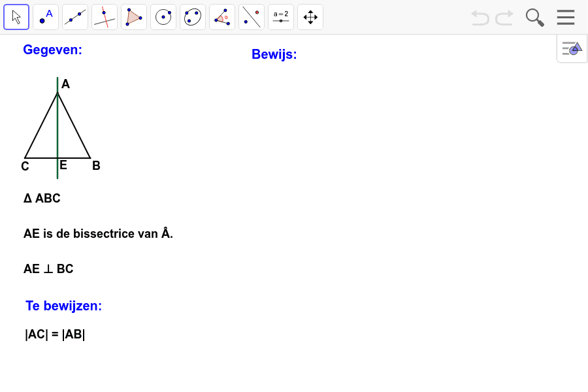Click vertex label B of triangle
The width and height of the screenshot is (588, 392).
[x=96, y=165]
